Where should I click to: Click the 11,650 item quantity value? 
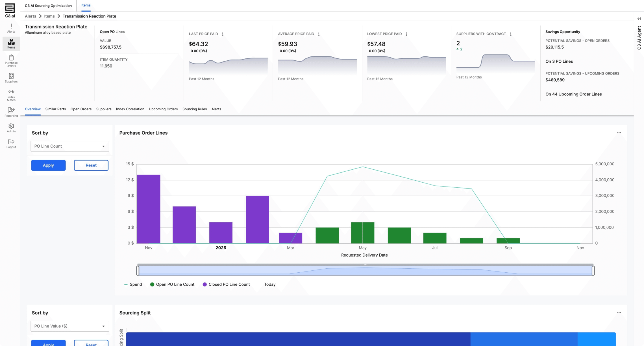pos(106,66)
